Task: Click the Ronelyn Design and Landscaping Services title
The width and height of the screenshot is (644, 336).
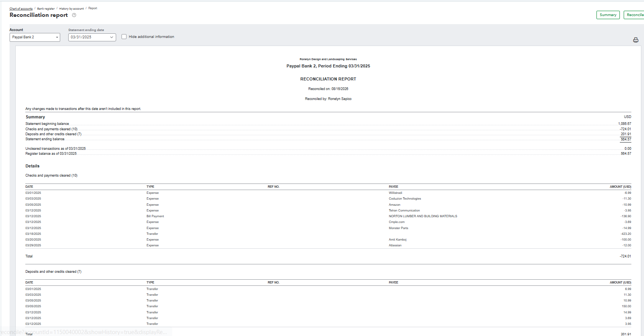Action: coord(328,59)
